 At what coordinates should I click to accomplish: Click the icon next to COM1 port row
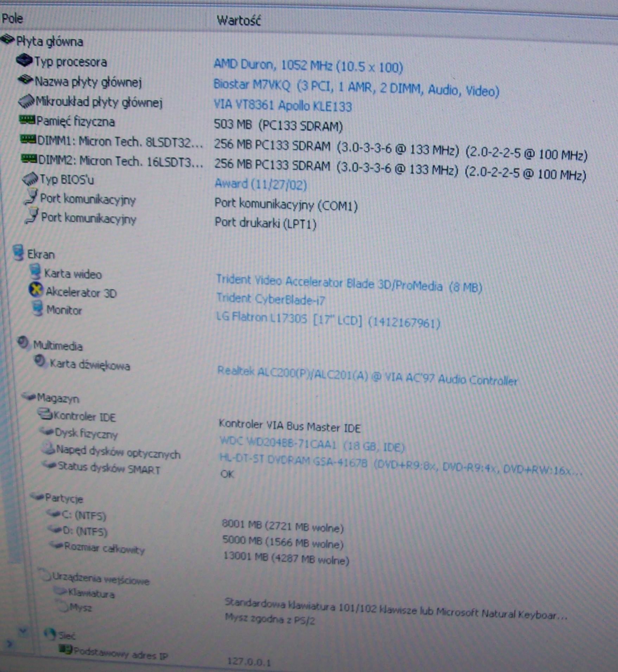pyautogui.click(x=31, y=197)
